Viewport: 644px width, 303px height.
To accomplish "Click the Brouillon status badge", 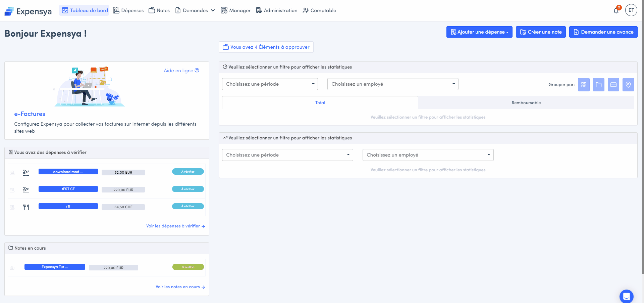I will [x=188, y=267].
